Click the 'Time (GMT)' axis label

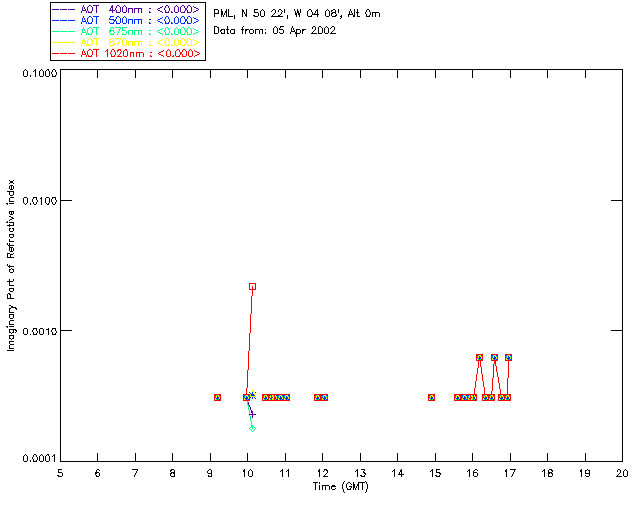coord(340,487)
